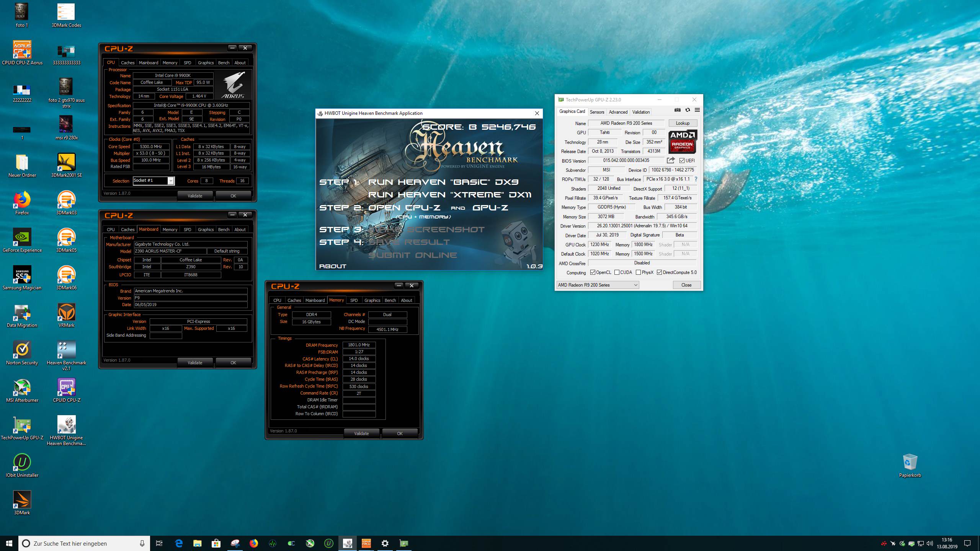Open the VRMark desktop shortcut
This screenshot has height=551, width=980.
(x=66, y=315)
